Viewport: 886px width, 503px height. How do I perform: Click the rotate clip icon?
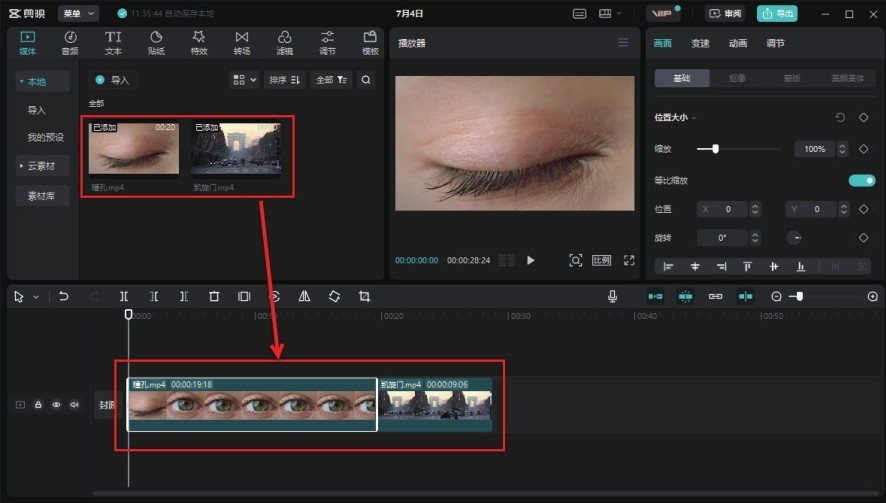(x=334, y=296)
